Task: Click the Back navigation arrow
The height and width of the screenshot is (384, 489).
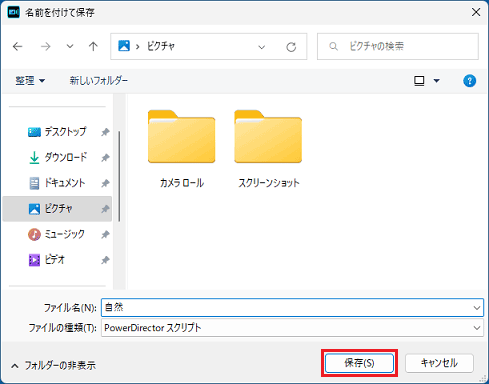Action: click(18, 46)
